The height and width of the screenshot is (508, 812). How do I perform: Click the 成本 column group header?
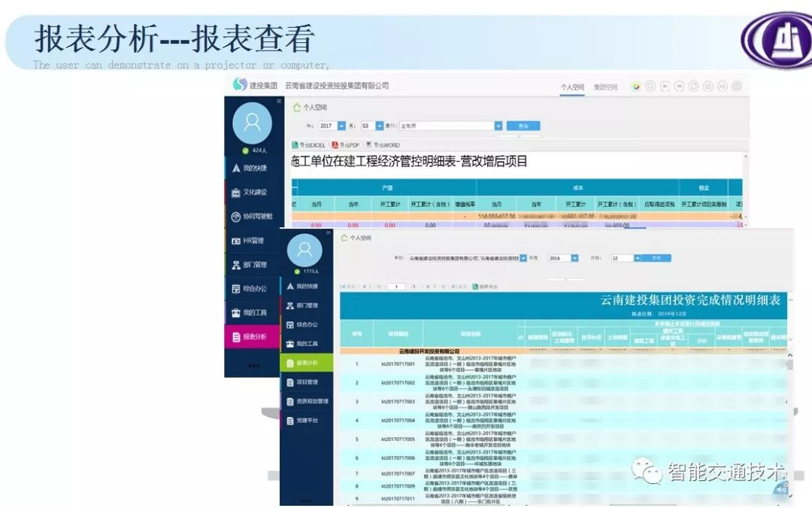click(x=578, y=187)
